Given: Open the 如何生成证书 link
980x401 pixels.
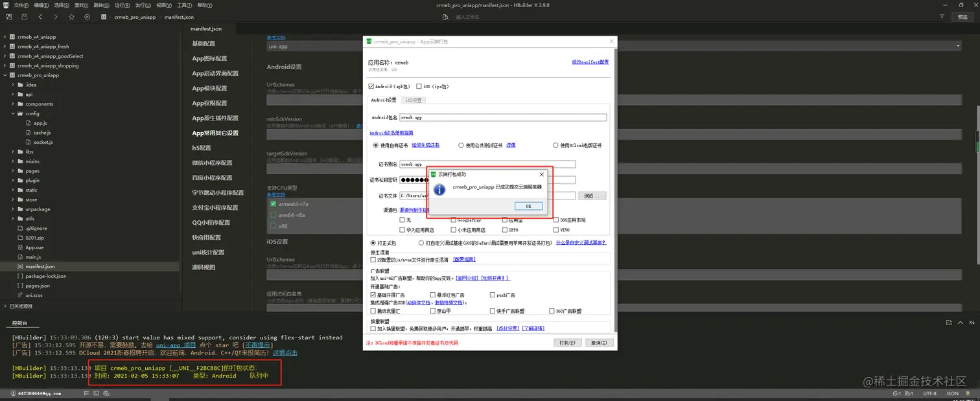Looking at the screenshot, I should point(425,145).
